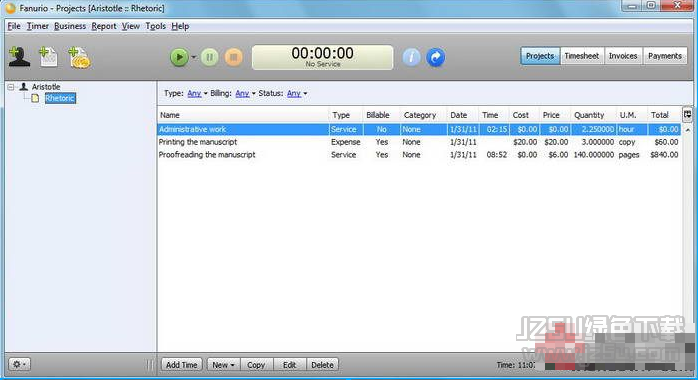Open the gear settings dropdown at bottom left
The width and height of the screenshot is (698, 380).
[x=19, y=365]
